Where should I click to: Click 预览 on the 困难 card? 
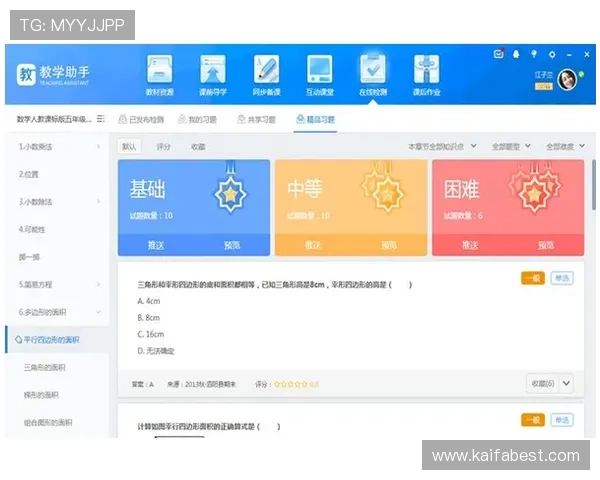(x=546, y=245)
